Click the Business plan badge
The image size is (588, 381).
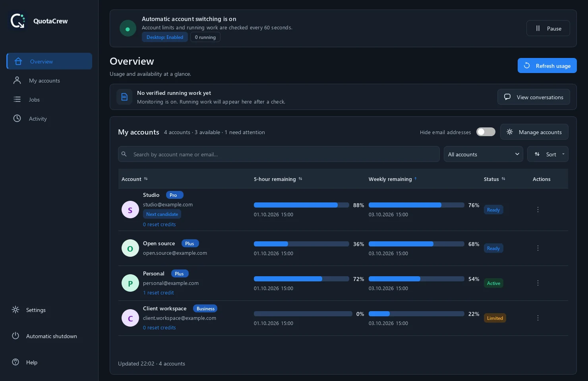[205, 309]
